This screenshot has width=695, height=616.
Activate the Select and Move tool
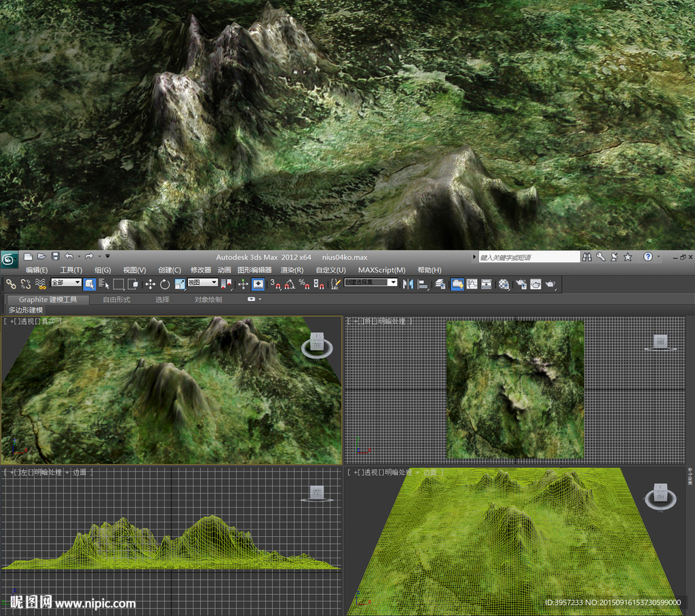pos(151,284)
